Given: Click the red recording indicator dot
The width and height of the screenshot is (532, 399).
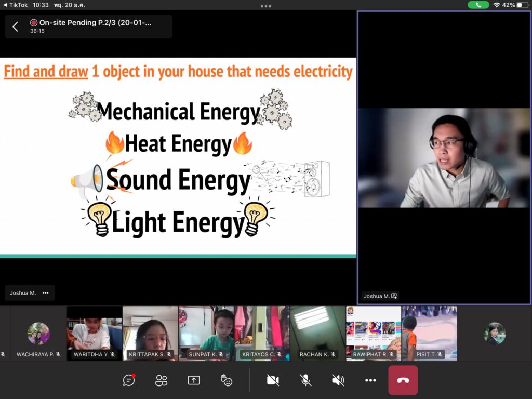Looking at the screenshot, I should [34, 23].
